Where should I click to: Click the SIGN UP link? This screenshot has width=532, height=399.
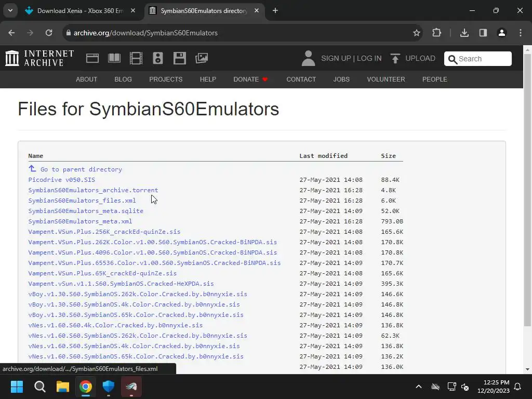(x=336, y=58)
